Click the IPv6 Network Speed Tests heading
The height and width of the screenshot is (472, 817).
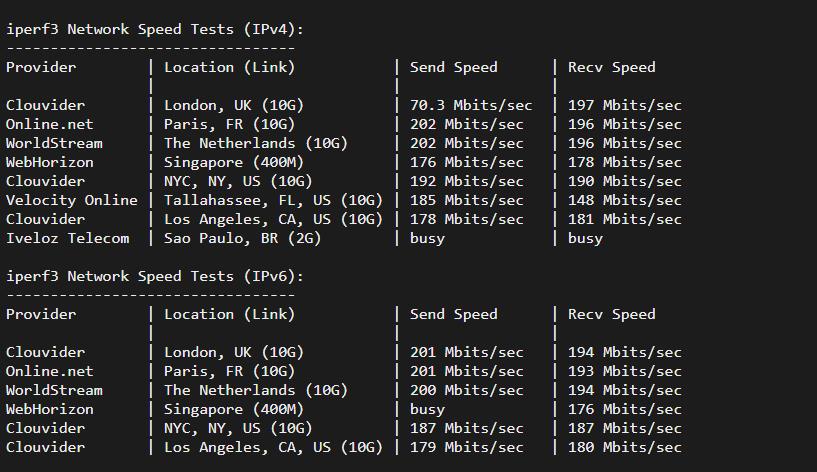pos(155,276)
